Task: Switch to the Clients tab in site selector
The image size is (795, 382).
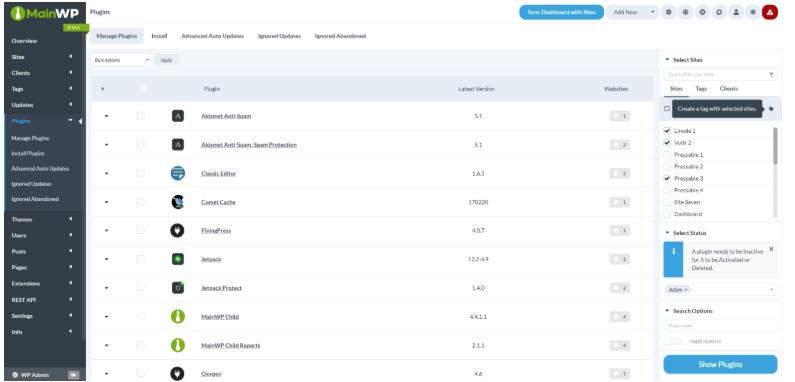Action: 729,88
